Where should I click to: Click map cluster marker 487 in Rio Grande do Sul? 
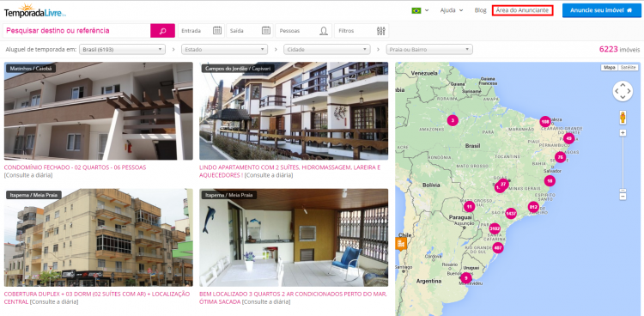tap(498, 248)
